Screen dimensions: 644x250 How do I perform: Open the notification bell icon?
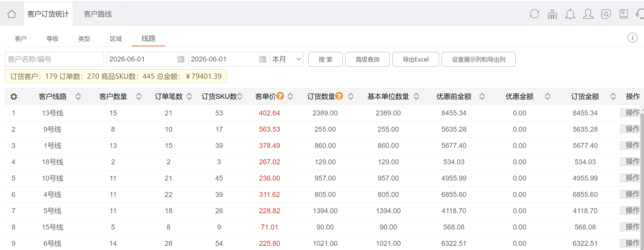point(570,14)
